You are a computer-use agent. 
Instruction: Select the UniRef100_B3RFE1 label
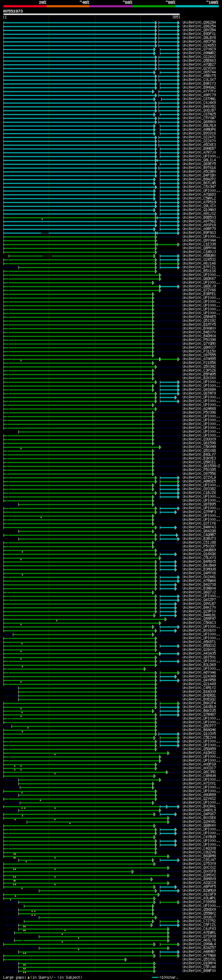point(199,294)
